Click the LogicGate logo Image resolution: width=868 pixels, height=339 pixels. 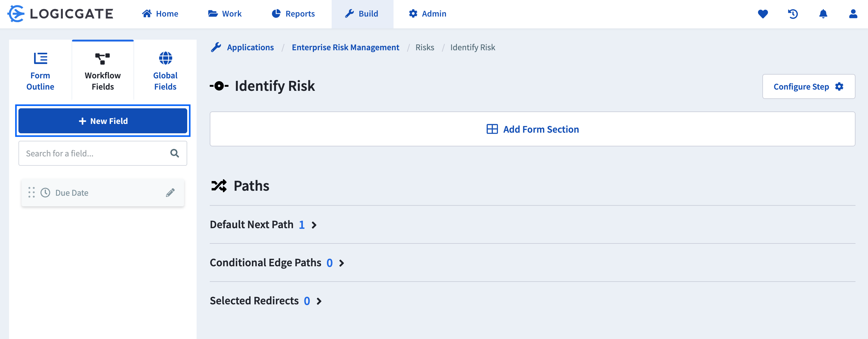61,14
